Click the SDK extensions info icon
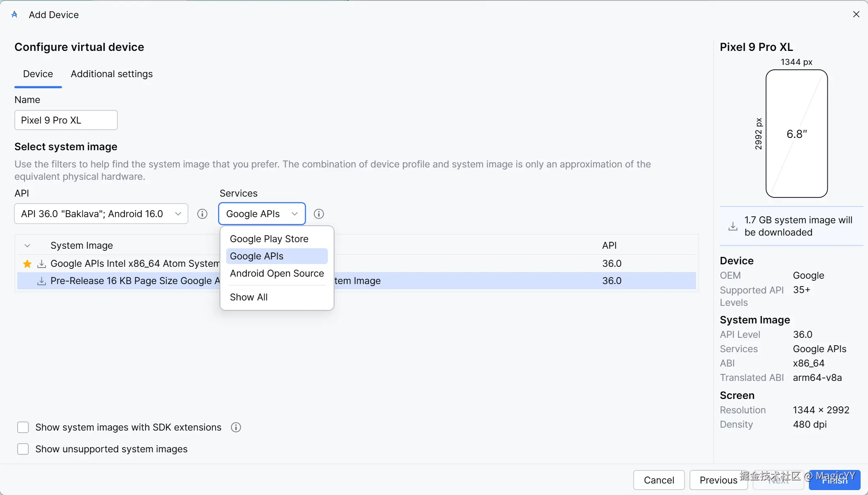 (x=236, y=427)
